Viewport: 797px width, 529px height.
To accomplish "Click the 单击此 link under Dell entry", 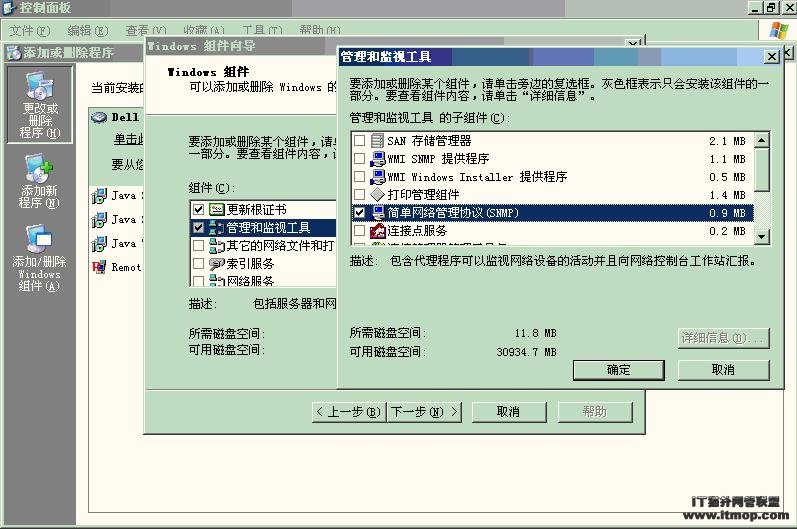I will tap(129, 139).
